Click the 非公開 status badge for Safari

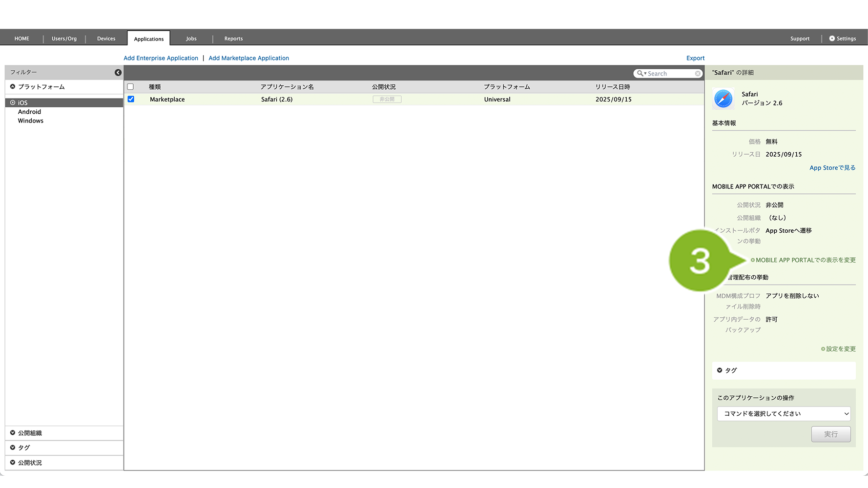[x=387, y=99]
